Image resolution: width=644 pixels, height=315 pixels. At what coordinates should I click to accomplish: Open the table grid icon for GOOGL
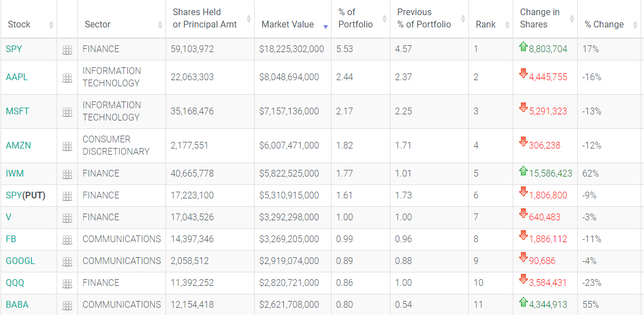67,262
